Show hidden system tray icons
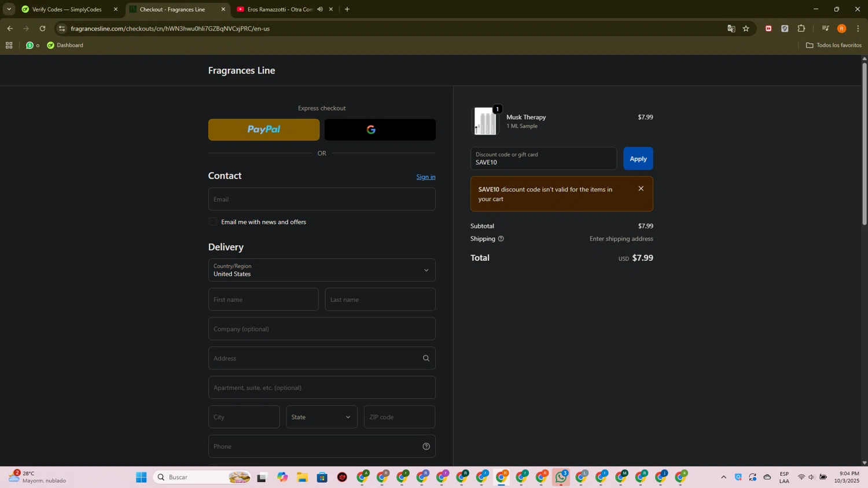 (723, 477)
